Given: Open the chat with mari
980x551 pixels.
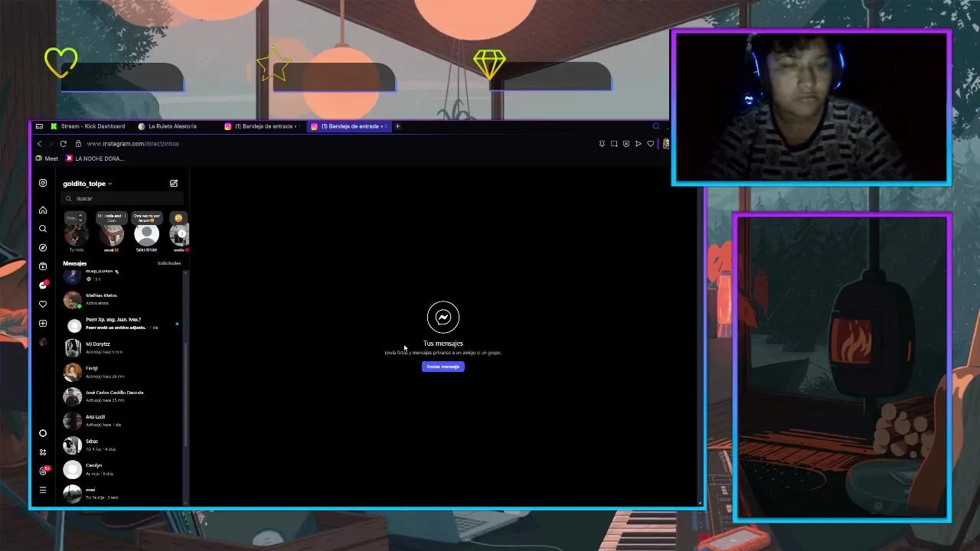Looking at the screenshot, I should 122,493.
